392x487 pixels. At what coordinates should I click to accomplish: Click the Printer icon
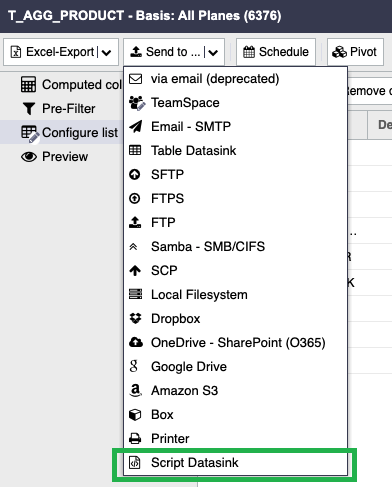tap(135, 438)
